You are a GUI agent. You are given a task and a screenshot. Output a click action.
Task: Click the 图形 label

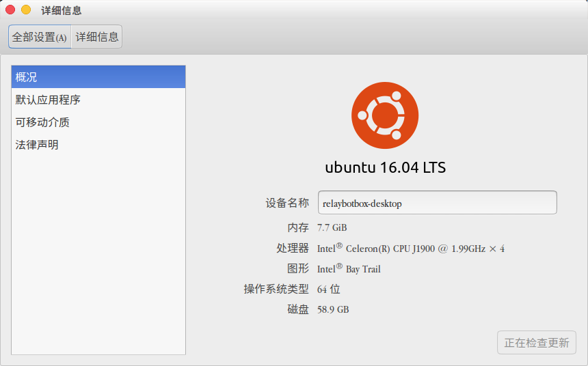298,268
